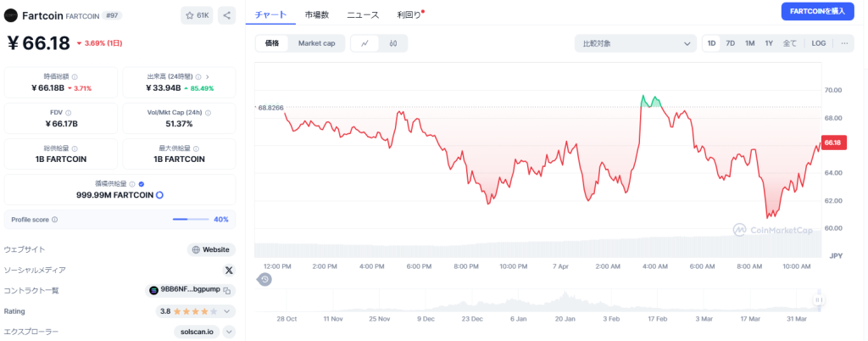
Task: Toggle LOG scale on chart
Action: click(818, 43)
